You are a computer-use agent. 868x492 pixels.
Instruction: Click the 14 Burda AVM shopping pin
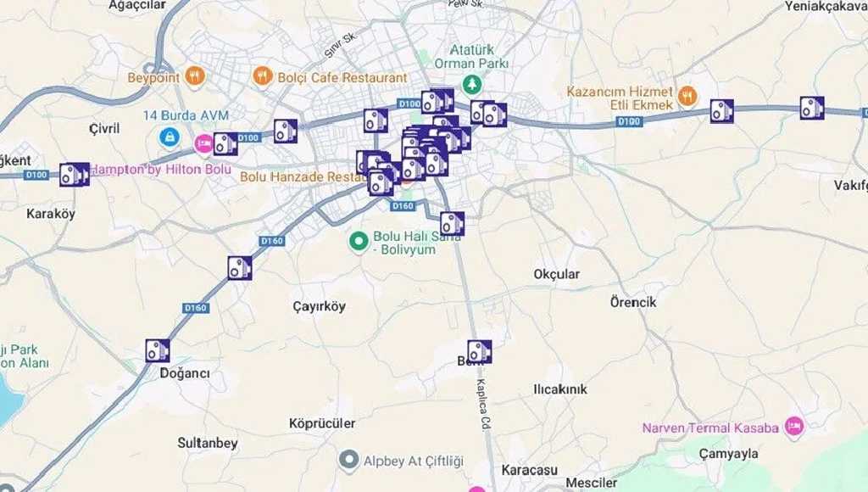(169, 137)
